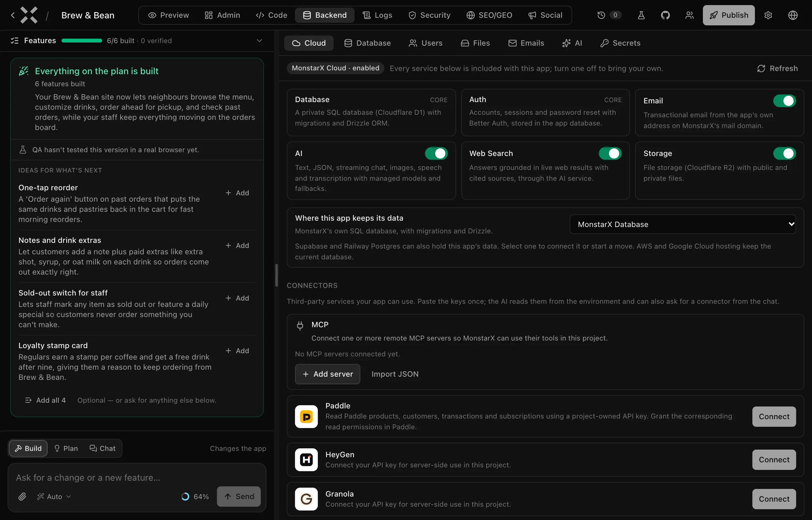
Task: Open the Auto model dropdown
Action: coord(54,496)
